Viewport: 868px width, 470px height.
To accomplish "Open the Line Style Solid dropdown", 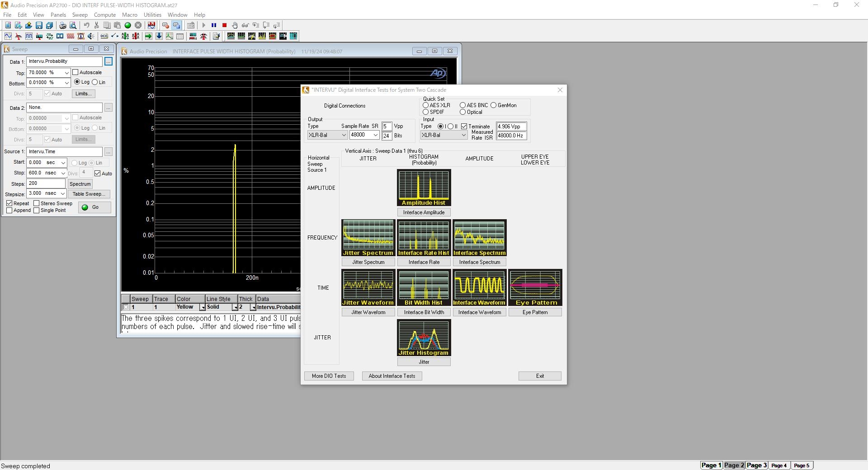I will [235, 307].
